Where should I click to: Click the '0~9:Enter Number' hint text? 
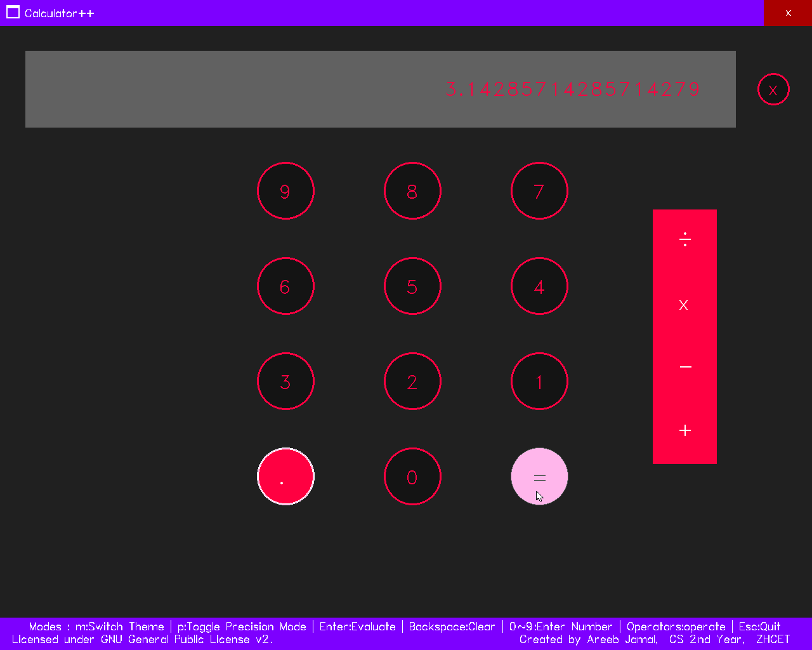(x=561, y=627)
